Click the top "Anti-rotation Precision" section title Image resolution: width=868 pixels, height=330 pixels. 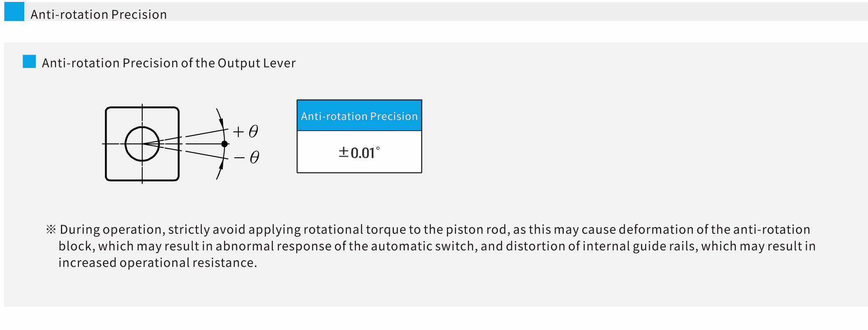click(99, 15)
